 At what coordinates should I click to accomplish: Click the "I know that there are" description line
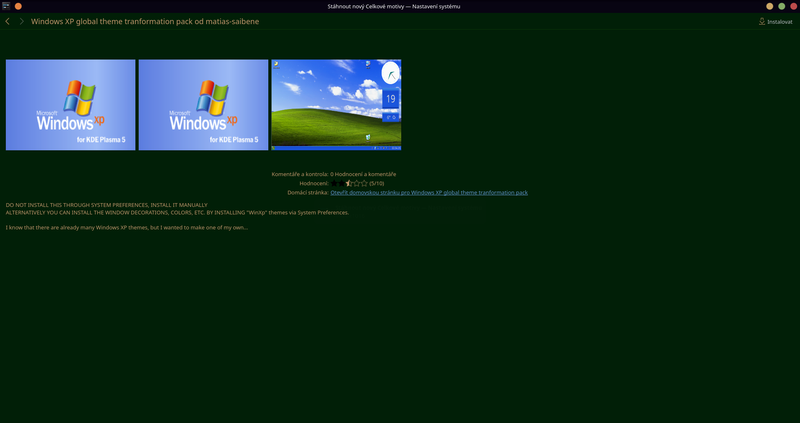point(126,227)
